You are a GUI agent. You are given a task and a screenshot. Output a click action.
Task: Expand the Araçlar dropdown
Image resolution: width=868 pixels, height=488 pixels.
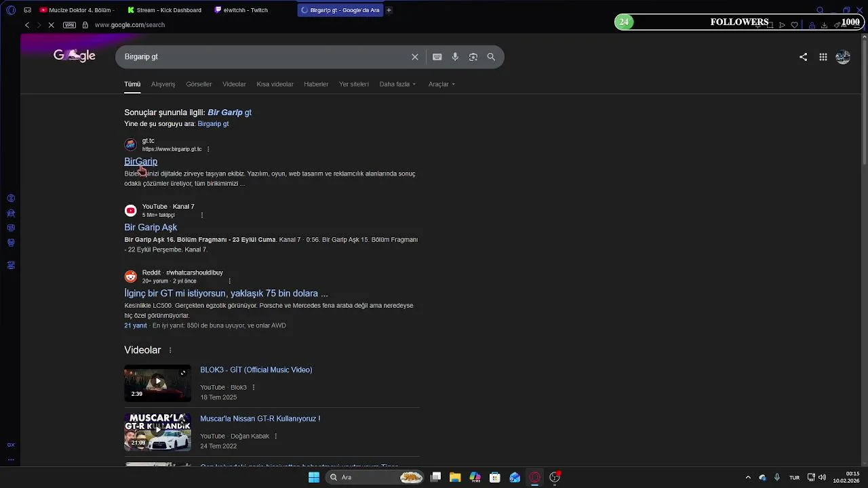coord(441,84)
